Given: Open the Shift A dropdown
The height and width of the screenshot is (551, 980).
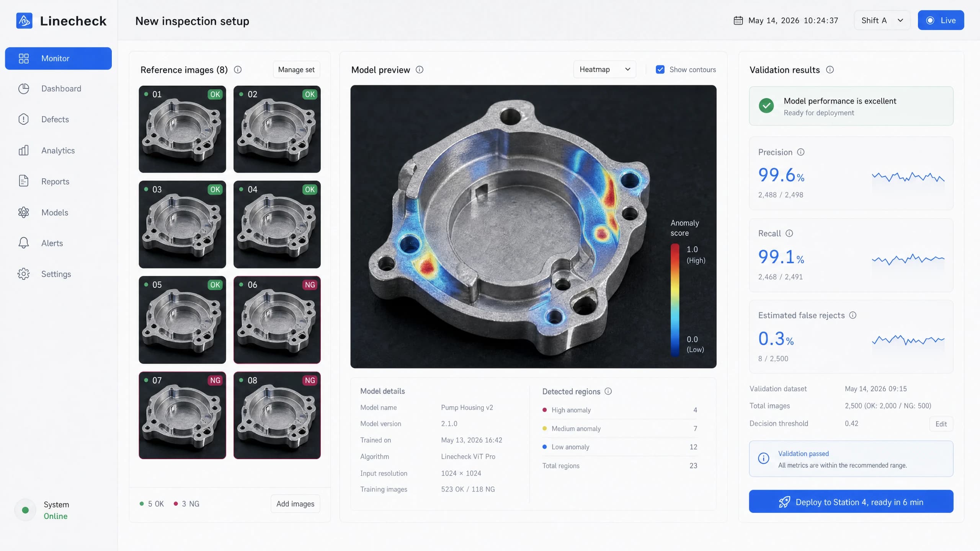Looking at the screenshot, I should [x=882, y=20].
